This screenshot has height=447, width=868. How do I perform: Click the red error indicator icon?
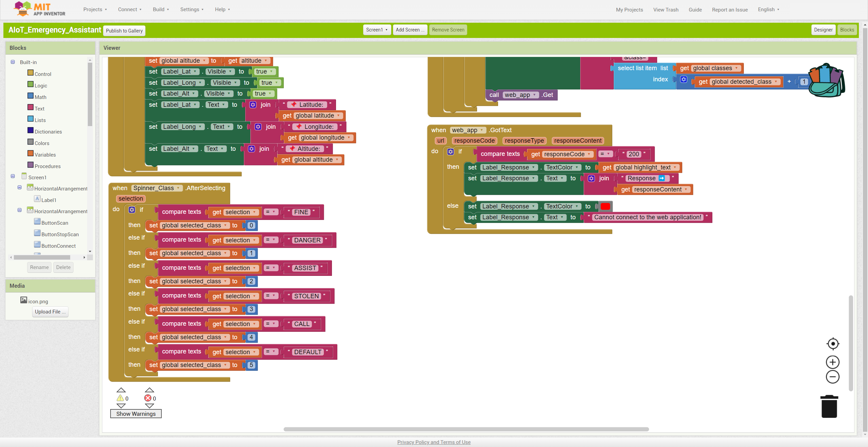pos(148,398)
